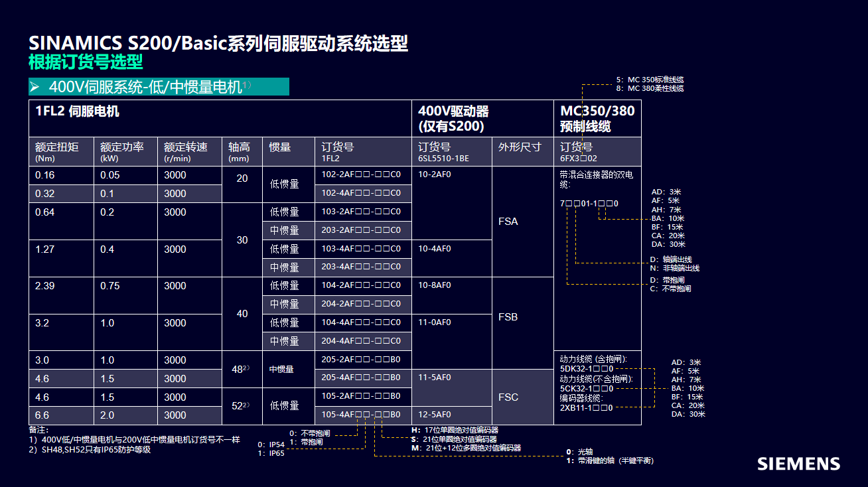The height and width of the screenshot is (487, 868).
Task: Select the 0.16 Nm torque cell
Action: click(61, 175)
